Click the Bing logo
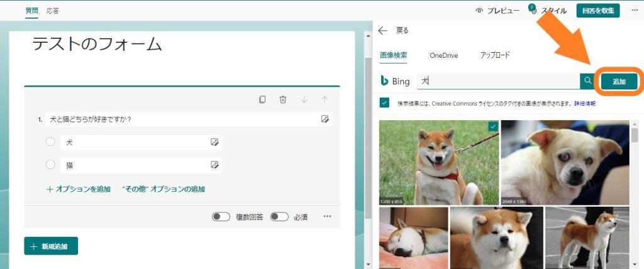The height and width of the screenshot is (269, 644). (x=395, y=81)
